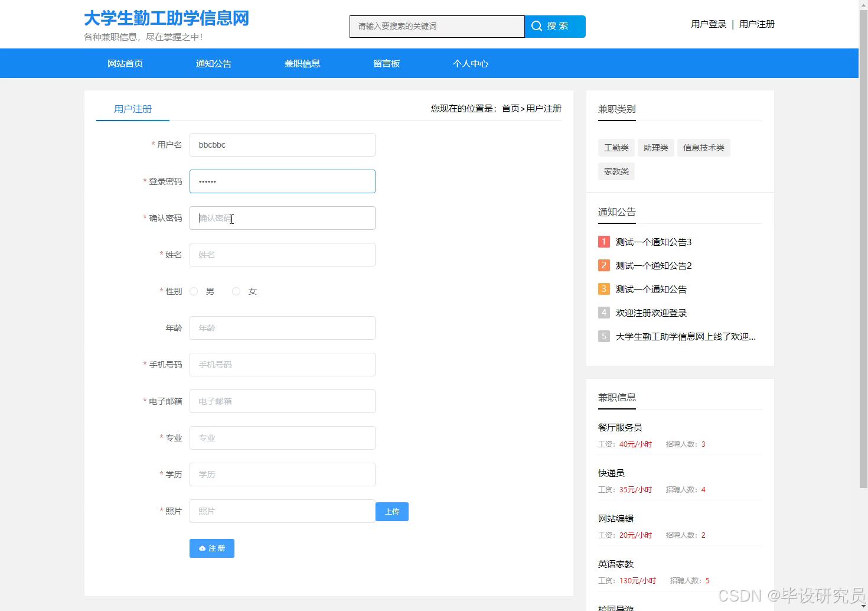Screen dimensions: 868x611
Task: Go to 兼职信息 navigation item
Action: 302,63
